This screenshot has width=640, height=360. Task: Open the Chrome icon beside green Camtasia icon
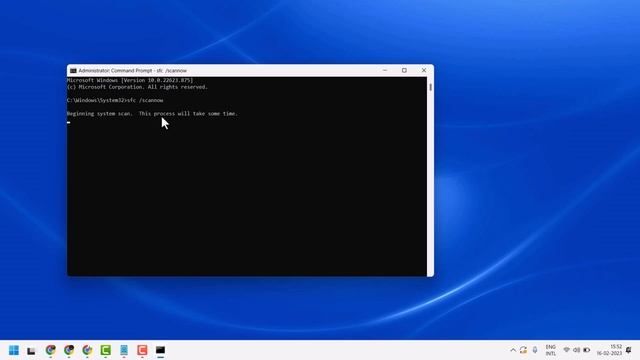87,350
